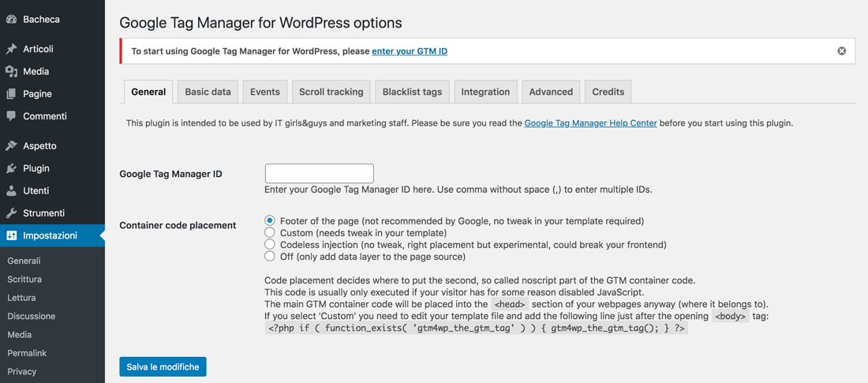Open Generali settings submenu
868x383 pixels.
(24, 261)
